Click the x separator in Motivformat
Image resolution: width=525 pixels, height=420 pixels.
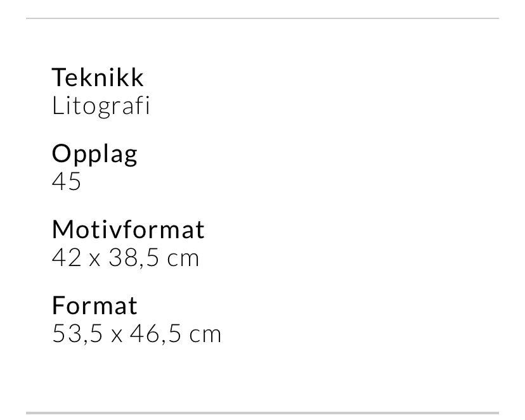click(x=94, y=260)
